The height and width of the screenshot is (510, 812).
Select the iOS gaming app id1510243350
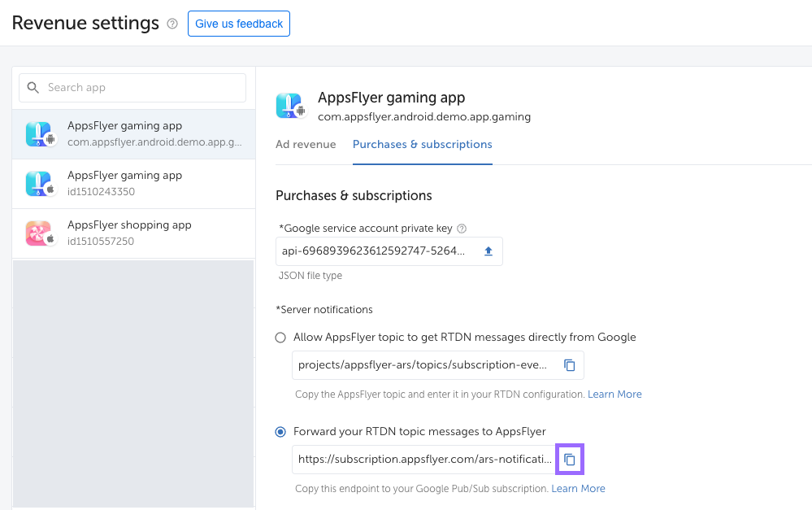tap(134, 184)
